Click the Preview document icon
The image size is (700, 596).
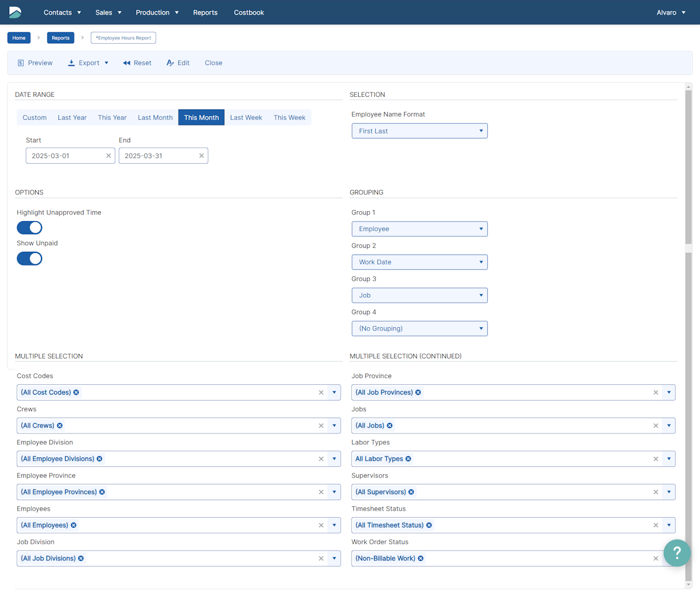tap(21, 63)
